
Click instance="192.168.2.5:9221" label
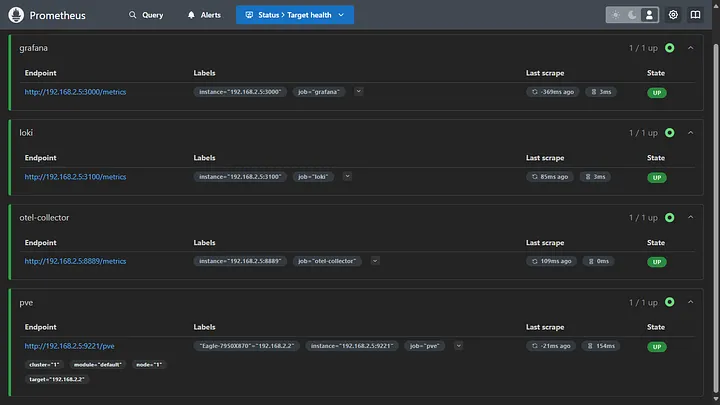click(x=352, y=346)
